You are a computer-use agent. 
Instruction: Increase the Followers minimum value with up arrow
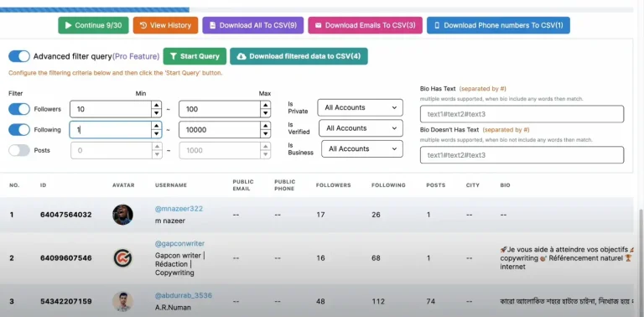[156, 105]
